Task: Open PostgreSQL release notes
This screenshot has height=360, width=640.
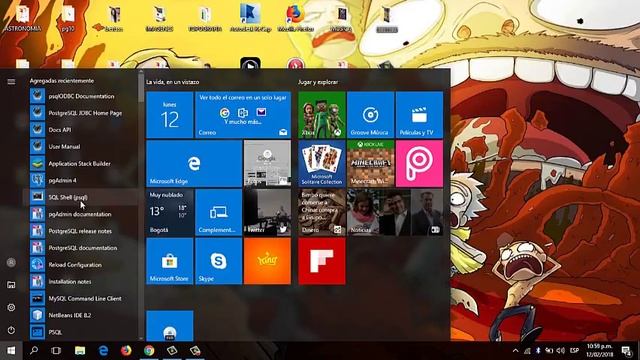Action: pyautogui.click(x=81, y=231)
